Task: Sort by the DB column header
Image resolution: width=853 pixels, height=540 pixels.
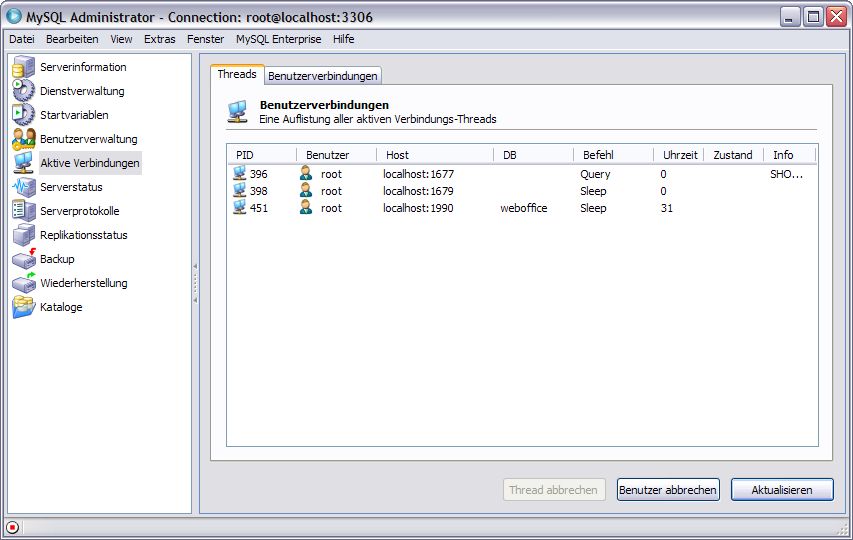Action: (x=533, y=155)
